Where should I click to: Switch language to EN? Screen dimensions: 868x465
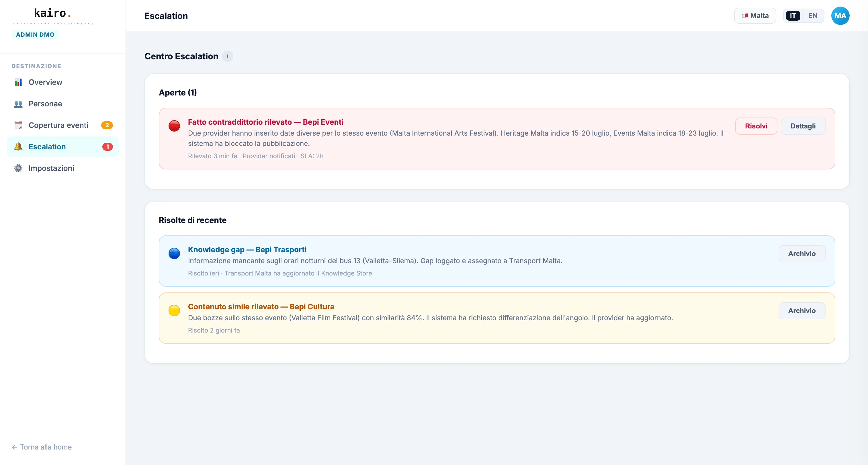click(812, 15)
